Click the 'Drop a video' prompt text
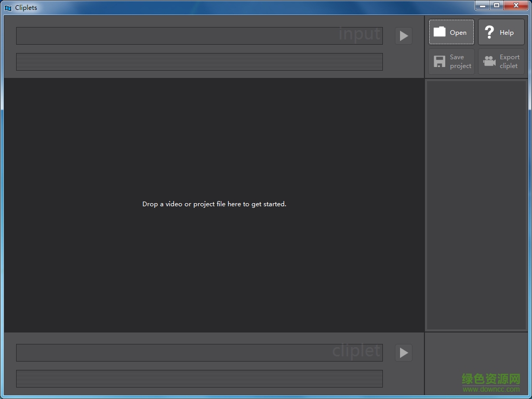 pos(214,204)
